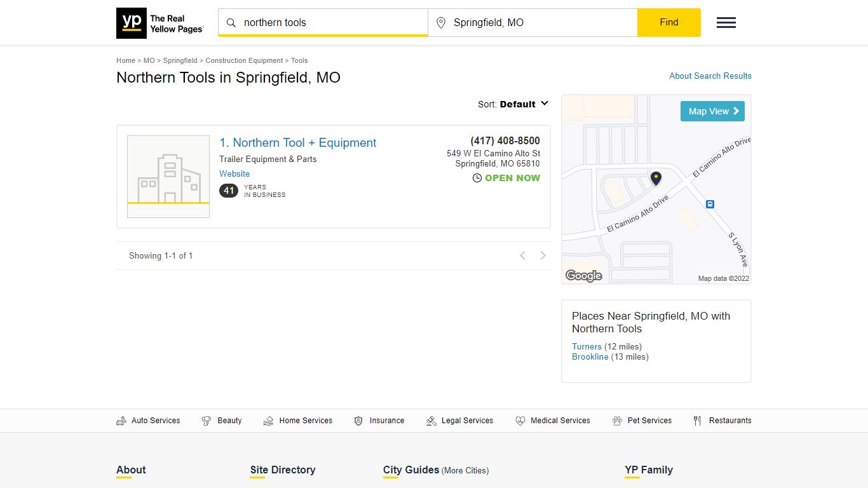Click the YP Family footer heading
The width and height of the screenshot is (868, 488).
pos(649,470)
